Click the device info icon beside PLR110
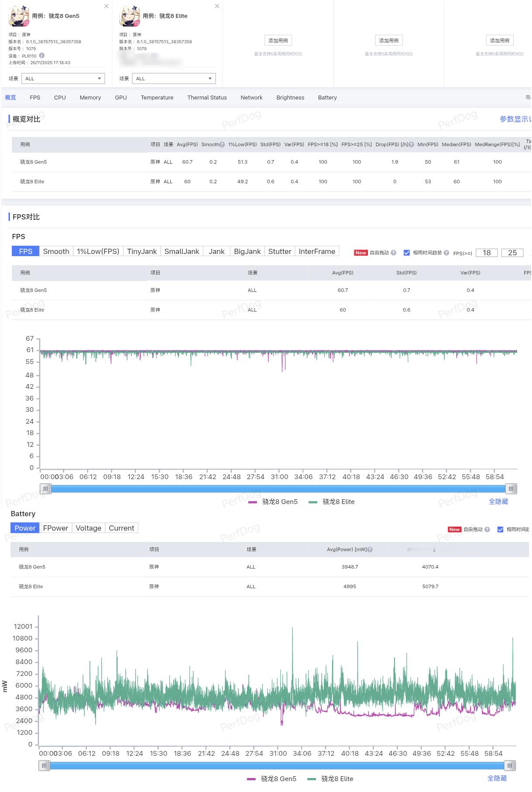532x792 pixels. coord(42,55)
